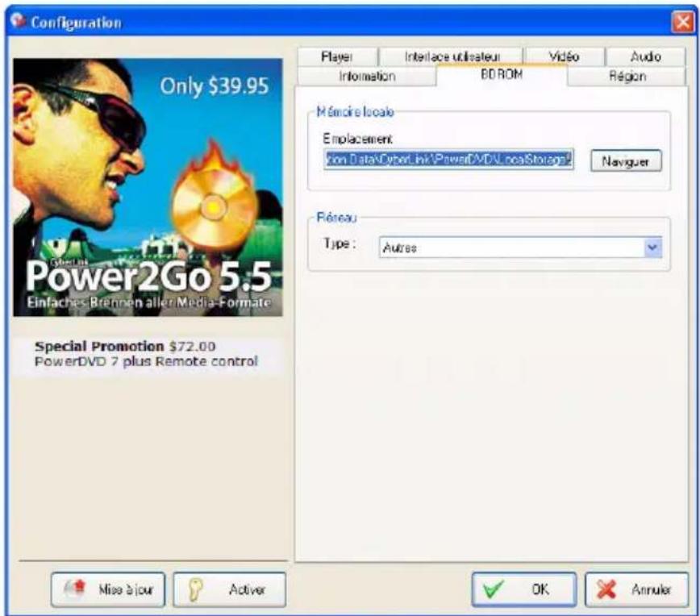Close the Configuration window
700x616 pixels.
point(682,22)
